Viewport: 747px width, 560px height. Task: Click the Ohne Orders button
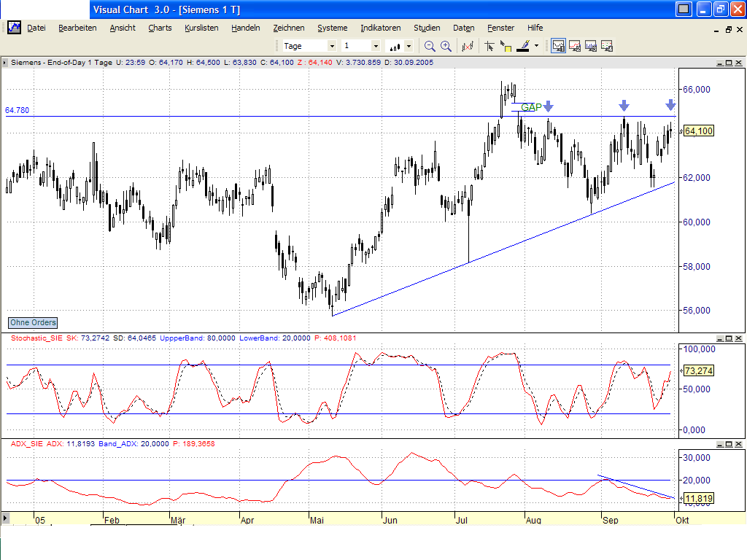click(32, 322)
